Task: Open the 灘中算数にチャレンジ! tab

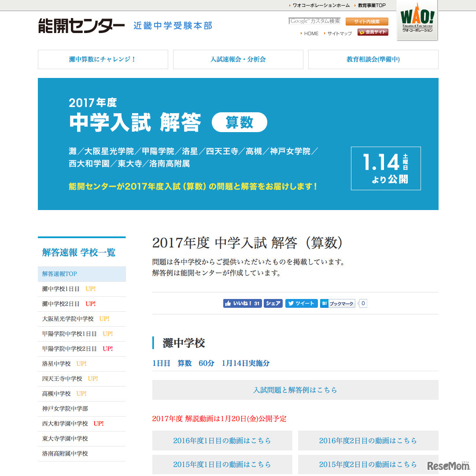Action: point(103,59)
